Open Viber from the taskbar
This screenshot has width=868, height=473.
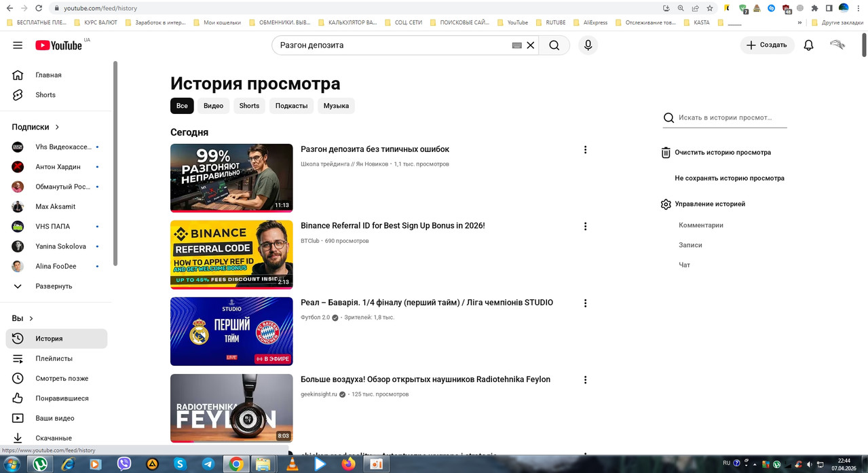(124, 464)
